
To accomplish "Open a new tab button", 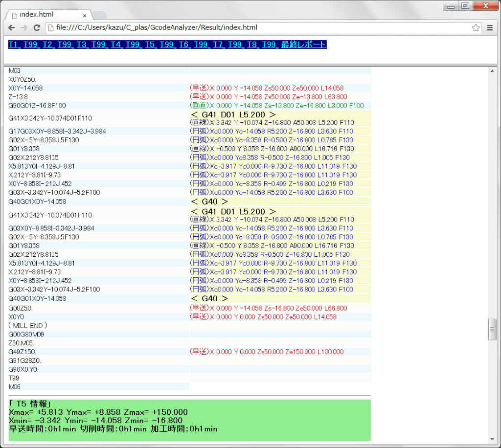I will point(100,15).
